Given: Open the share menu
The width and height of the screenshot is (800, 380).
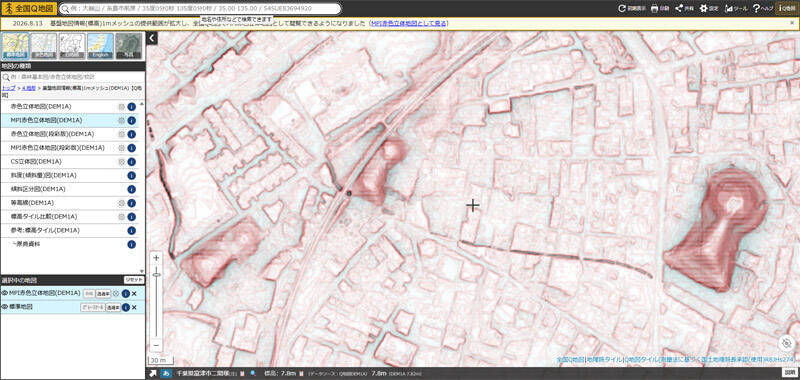Looking at the screenshot, I should (684, 9).
